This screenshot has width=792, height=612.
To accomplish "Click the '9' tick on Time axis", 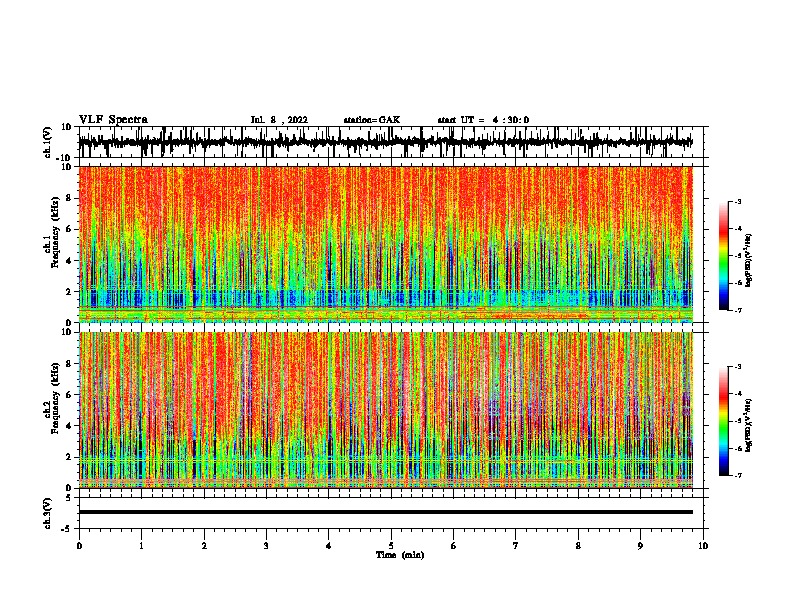I will point(640,546).
